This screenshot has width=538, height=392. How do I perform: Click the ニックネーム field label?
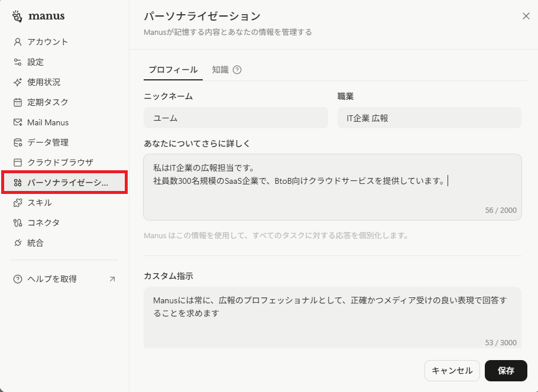168,96
